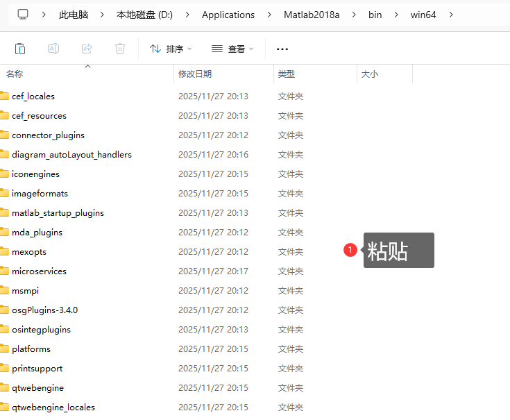
Task: Select the mexopts folder icon
Action: [4, 251]
